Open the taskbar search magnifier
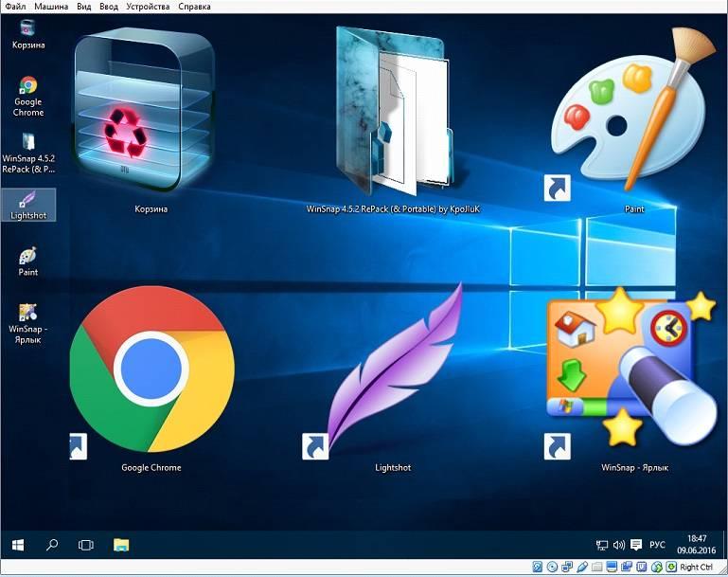Viewport: 728px width, 577px height. [x=52, y=545]
